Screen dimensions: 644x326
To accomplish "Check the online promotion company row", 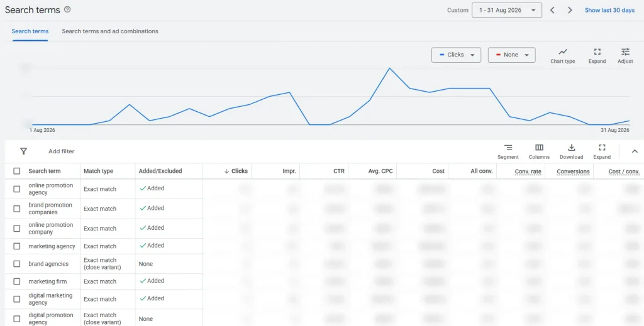I will (x=17, y=229).
